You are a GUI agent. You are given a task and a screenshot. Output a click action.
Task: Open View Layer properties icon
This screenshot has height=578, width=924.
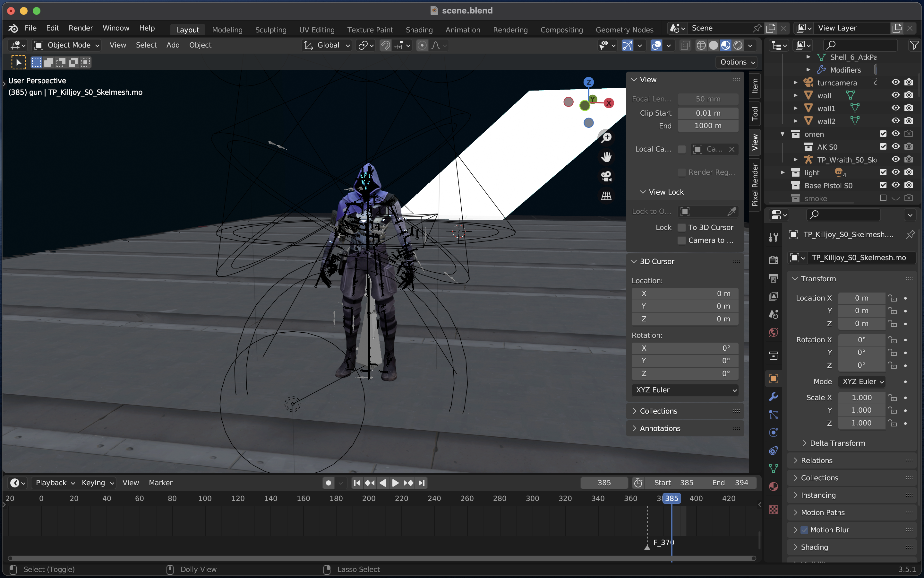[774, 296]
